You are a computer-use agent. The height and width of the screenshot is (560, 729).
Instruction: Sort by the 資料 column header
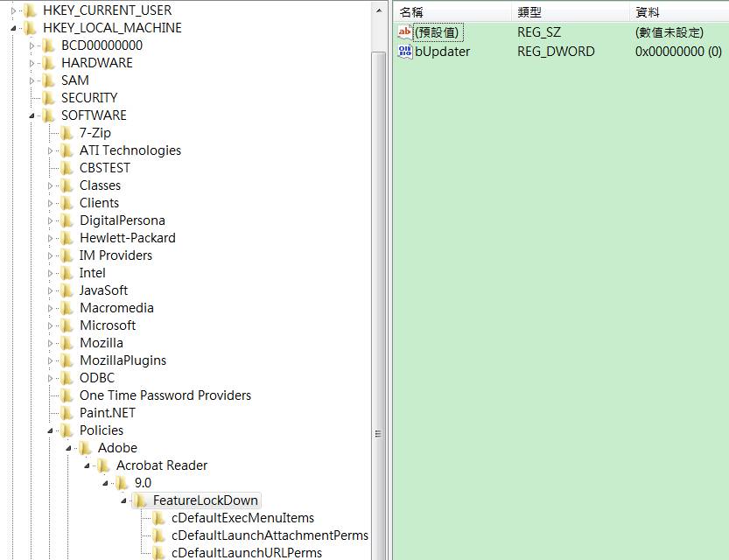(679, 12)
